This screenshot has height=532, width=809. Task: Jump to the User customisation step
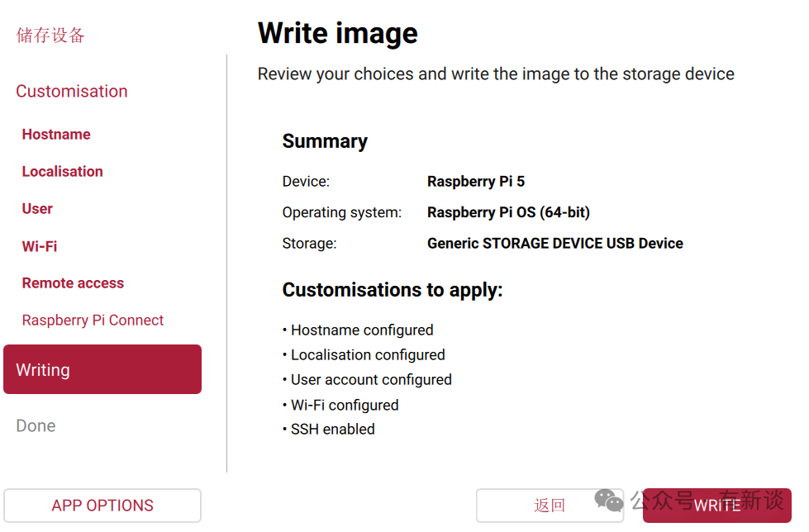pyautogui.click(x=37, y=209)
